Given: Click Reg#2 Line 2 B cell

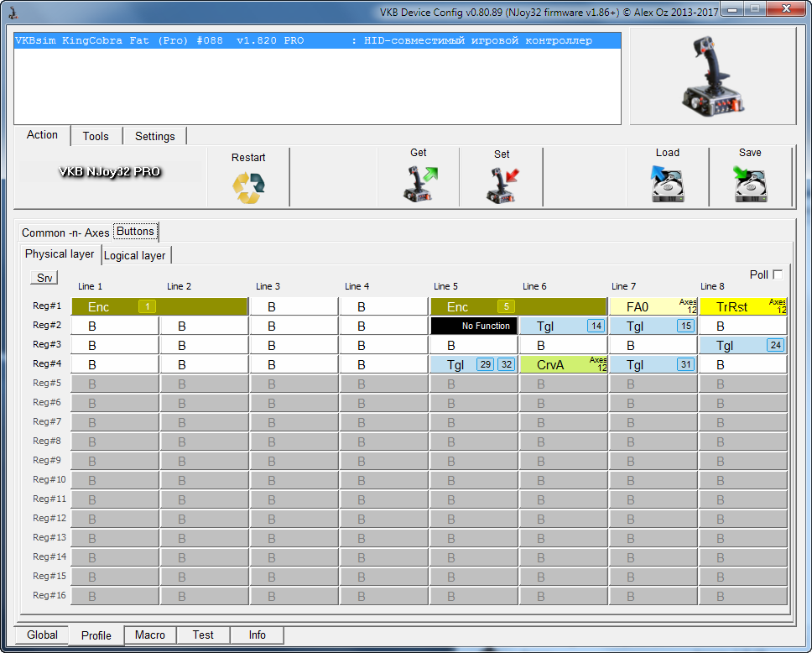Looking at the screenshot, I should tap(204, 326).
